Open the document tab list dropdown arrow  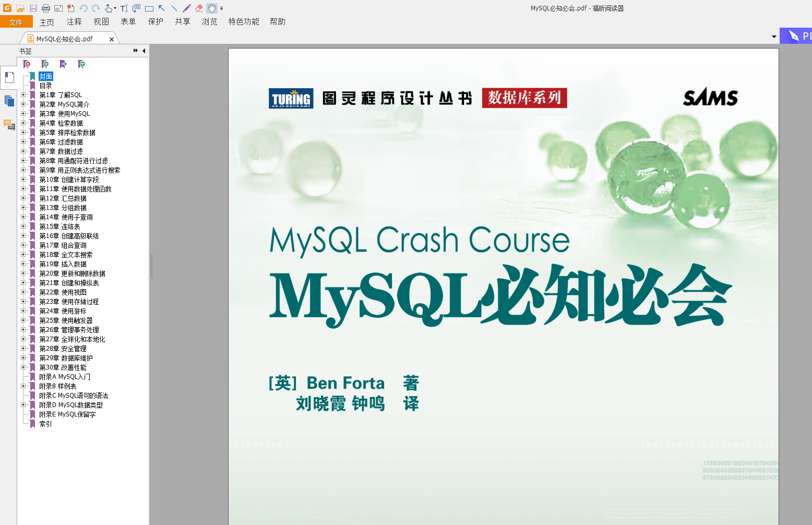(774, 37)
